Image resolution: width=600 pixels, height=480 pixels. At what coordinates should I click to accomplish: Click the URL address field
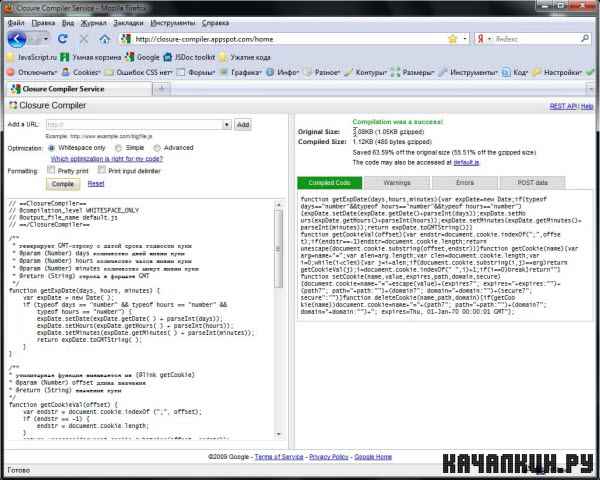click(289, 39)
